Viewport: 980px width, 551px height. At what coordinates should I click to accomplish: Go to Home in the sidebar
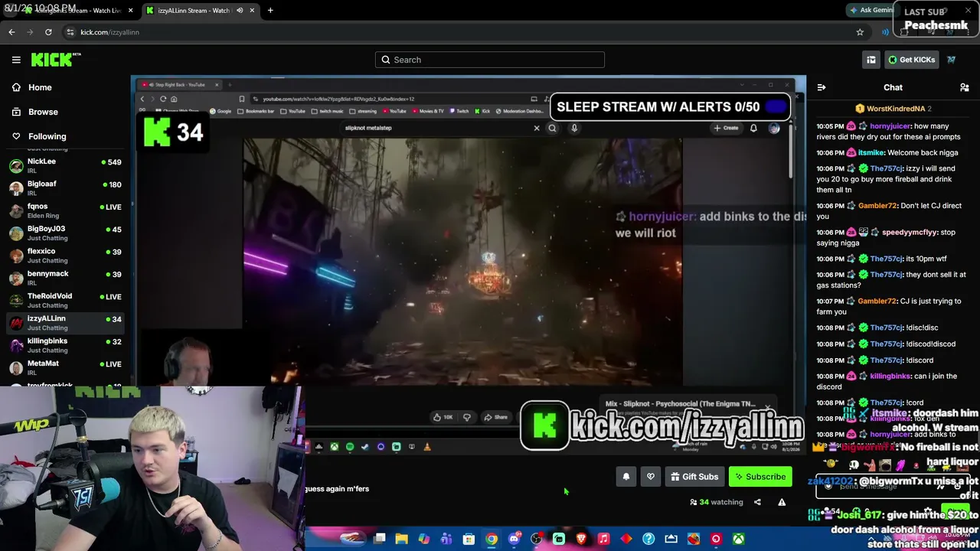40,87
